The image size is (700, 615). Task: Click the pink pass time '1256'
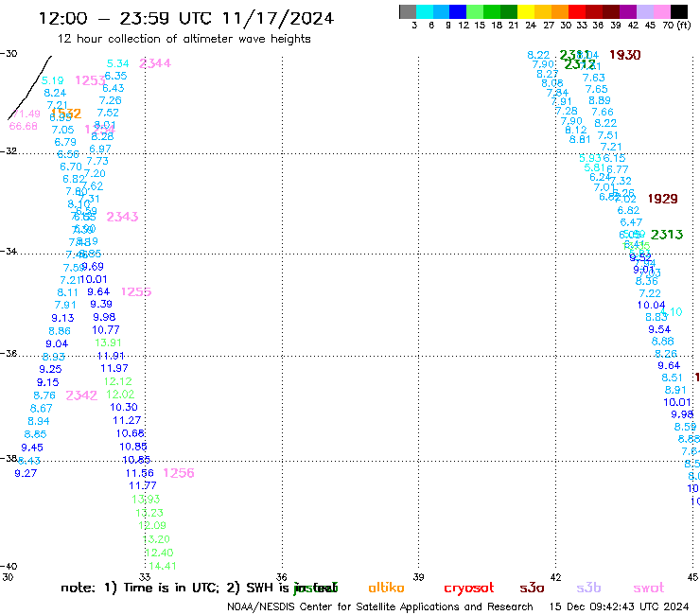click(179, 473)
